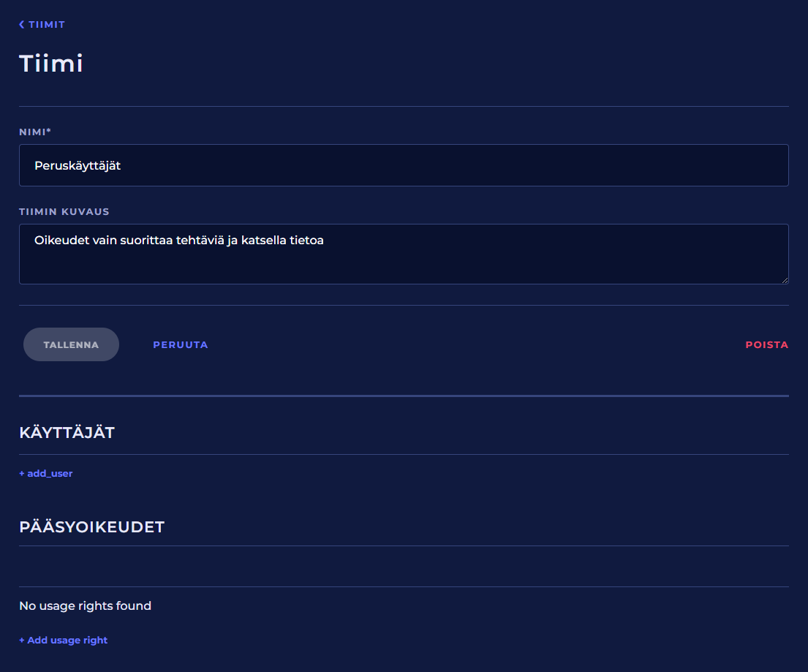Click the Tiimi page heading
Image resolution: width=808 pixels, height=672 pixels.
(51, 64)
